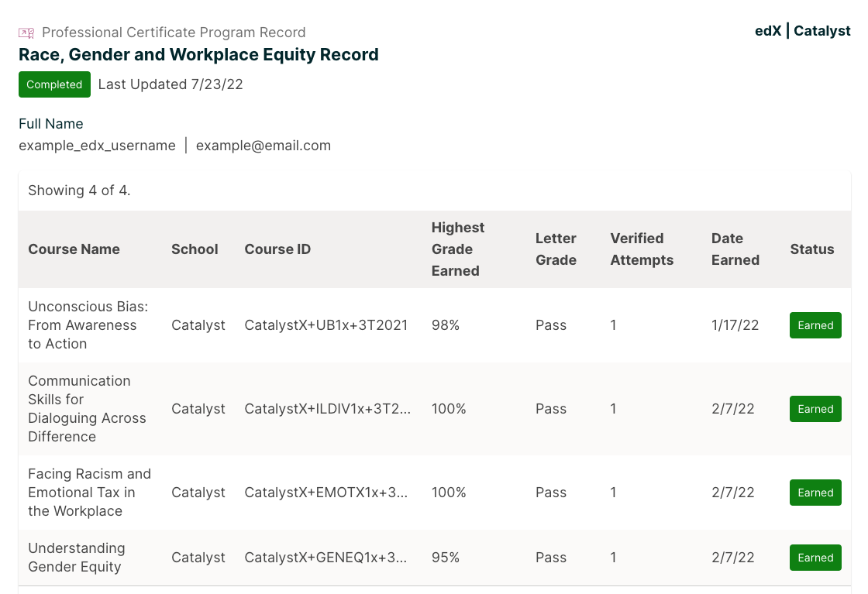Sort by Letter Grade column header
Screen dimensions: 868x594
coord(556,249)
